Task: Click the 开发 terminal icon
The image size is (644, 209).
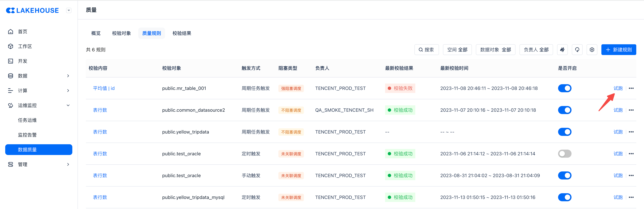Action: click(x=11, y=61)
